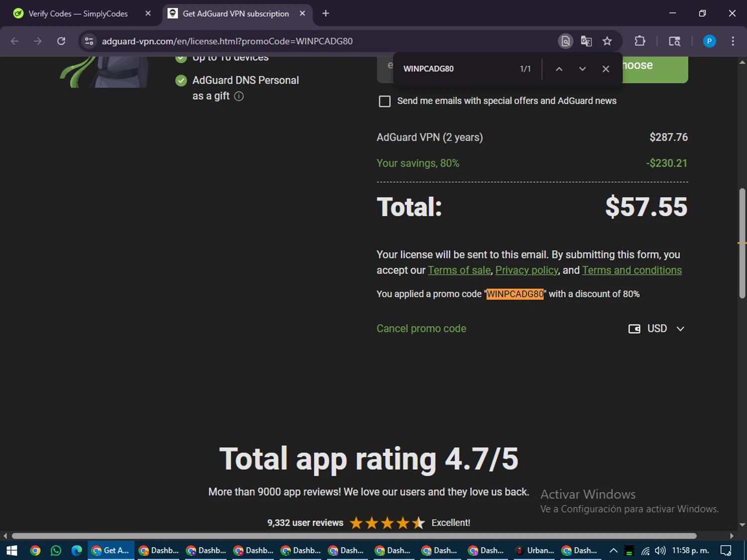747x560 pixels.
Task: Open WhatsApp from the taskbar
Action: coord(56,551)
